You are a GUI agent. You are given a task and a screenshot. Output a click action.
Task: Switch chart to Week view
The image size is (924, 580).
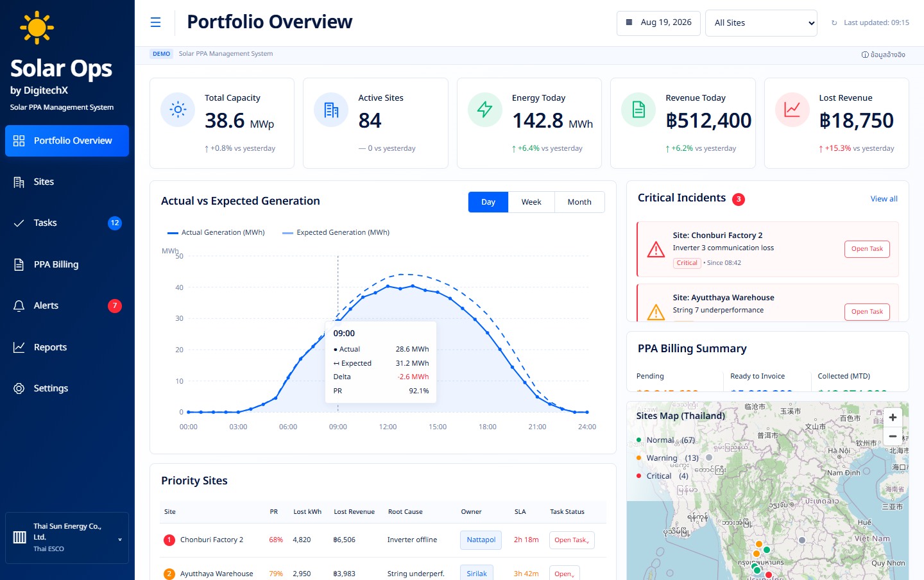531,202
